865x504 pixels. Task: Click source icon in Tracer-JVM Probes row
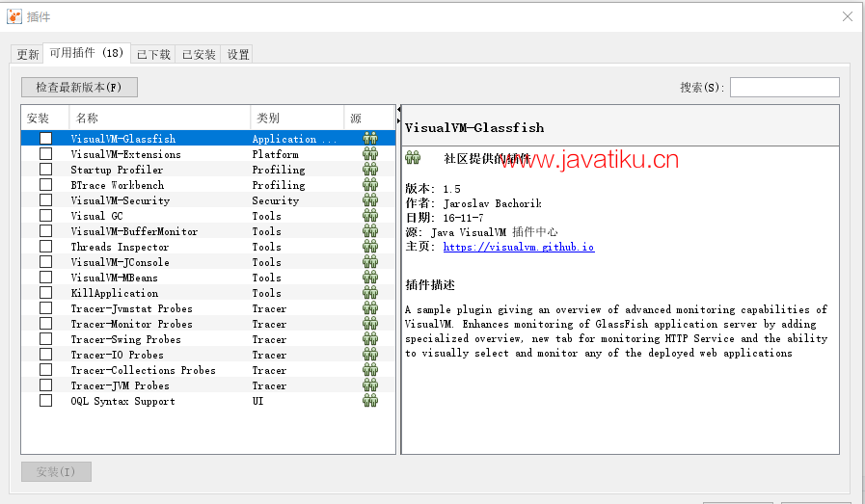370,385
